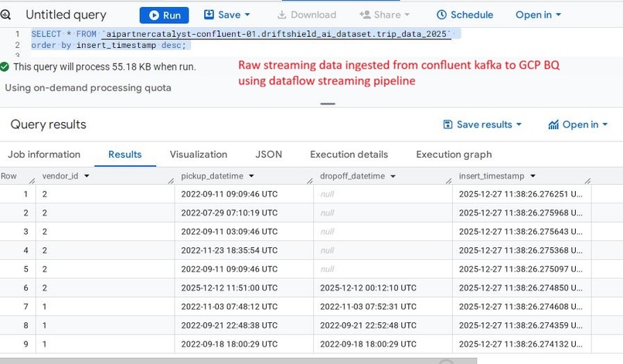Select dropoff cell 2022-09-18 18:00:29 UTC

383,344
